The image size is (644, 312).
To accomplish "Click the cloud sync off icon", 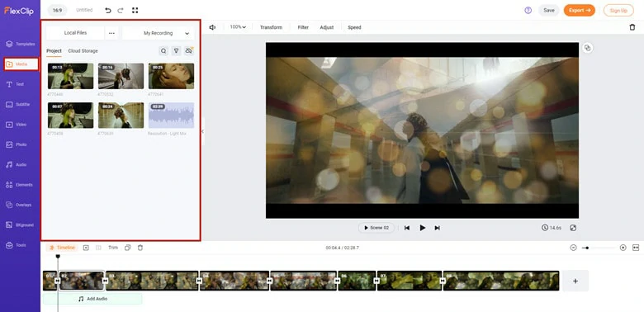I will coord(189,51).
